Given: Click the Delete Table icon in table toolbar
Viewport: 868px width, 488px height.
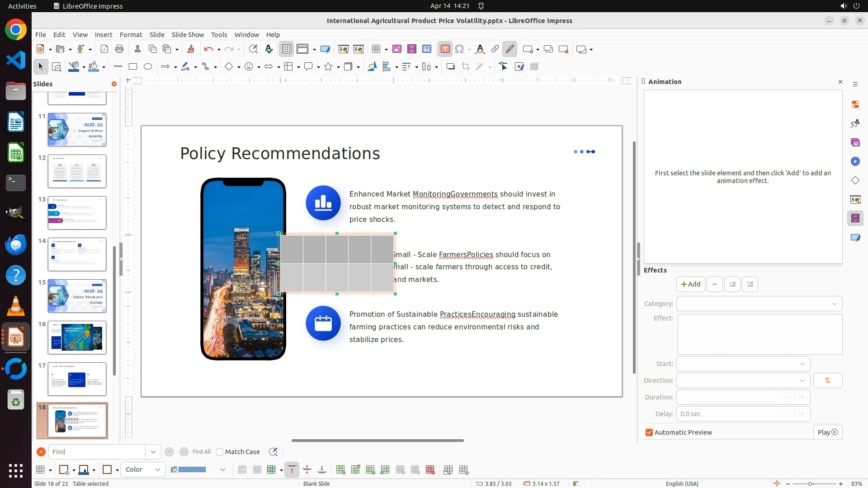Looking at the screenshot, I should pos(430,470).
